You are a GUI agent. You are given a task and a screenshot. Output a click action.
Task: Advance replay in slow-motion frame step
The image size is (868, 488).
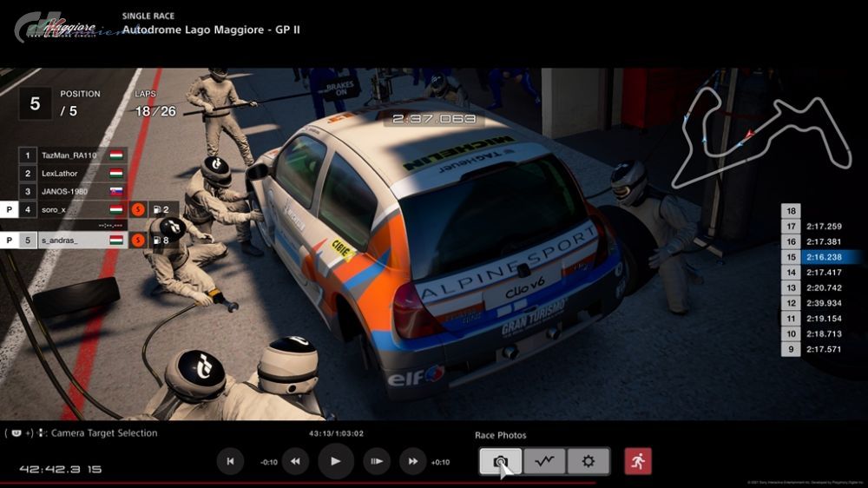[377, 461]
